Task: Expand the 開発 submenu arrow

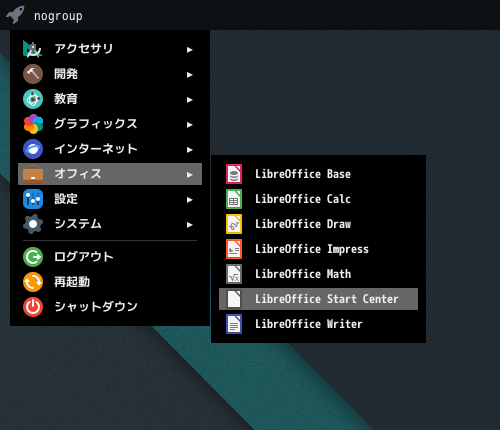Action: tap(189, 75)
